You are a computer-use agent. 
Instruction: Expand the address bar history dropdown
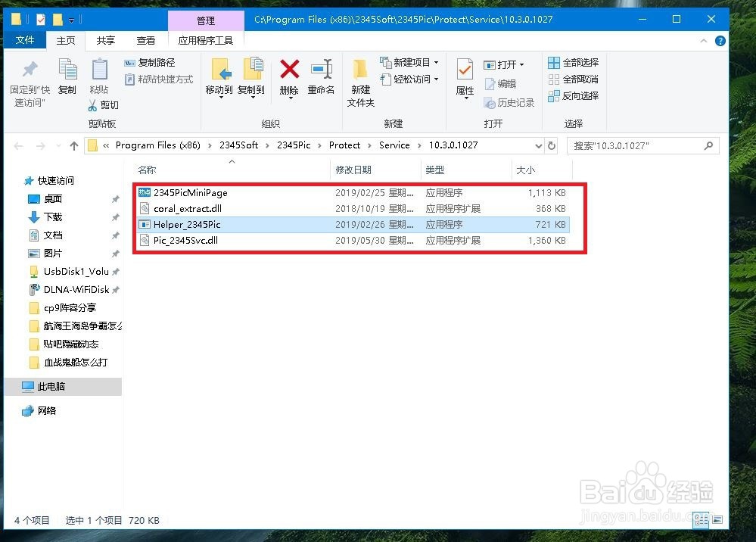coord(539,145)
